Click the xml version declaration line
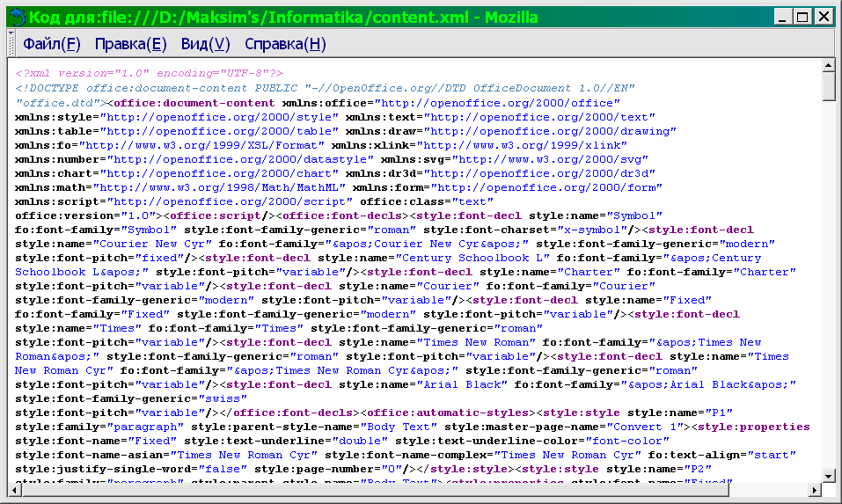The width and height of the screenshot is (842, 504). (150, 74)
